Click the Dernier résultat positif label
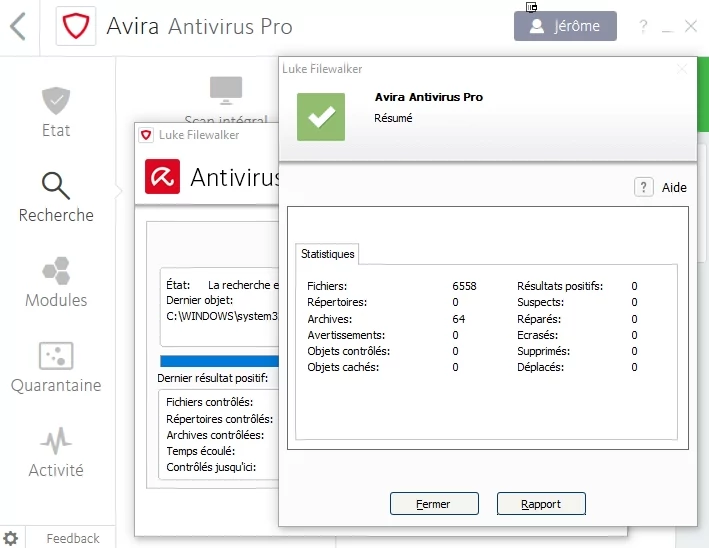This screenshot has width=709, height=548. tap(213, 378)
